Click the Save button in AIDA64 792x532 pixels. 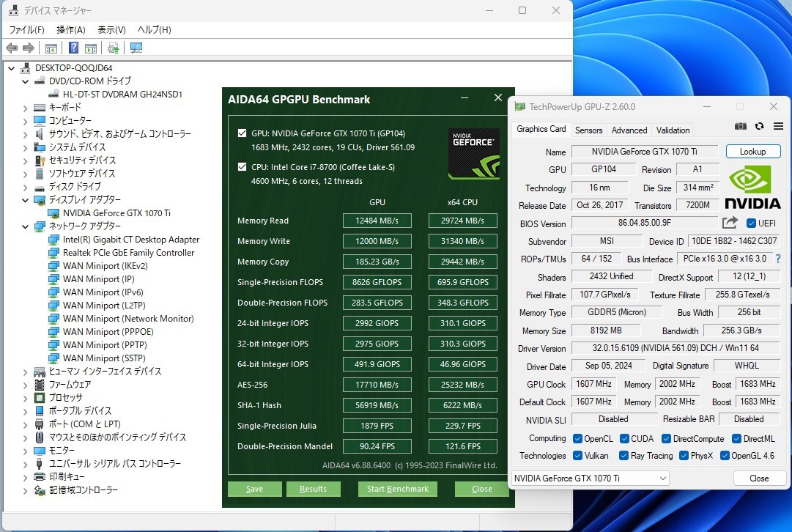[254, 489]
